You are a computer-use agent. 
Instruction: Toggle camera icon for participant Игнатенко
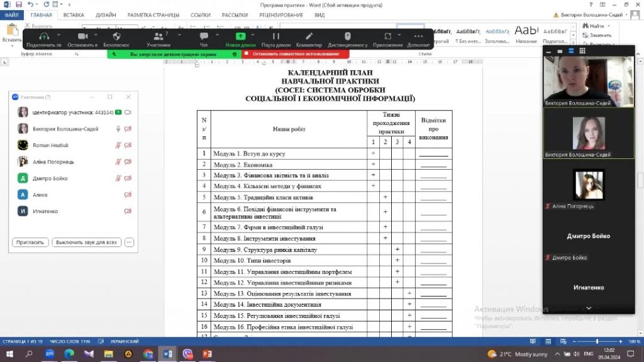tap(128, 211)
